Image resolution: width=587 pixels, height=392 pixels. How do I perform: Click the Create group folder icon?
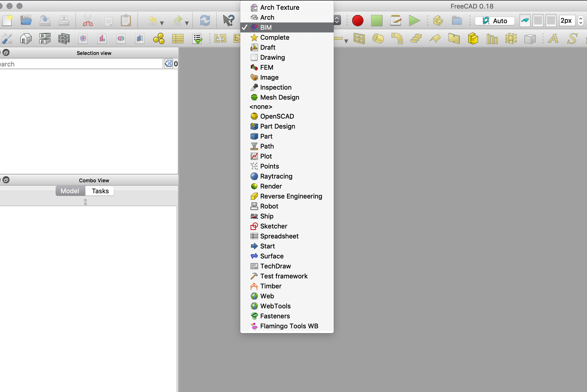[x=457, y=20]
